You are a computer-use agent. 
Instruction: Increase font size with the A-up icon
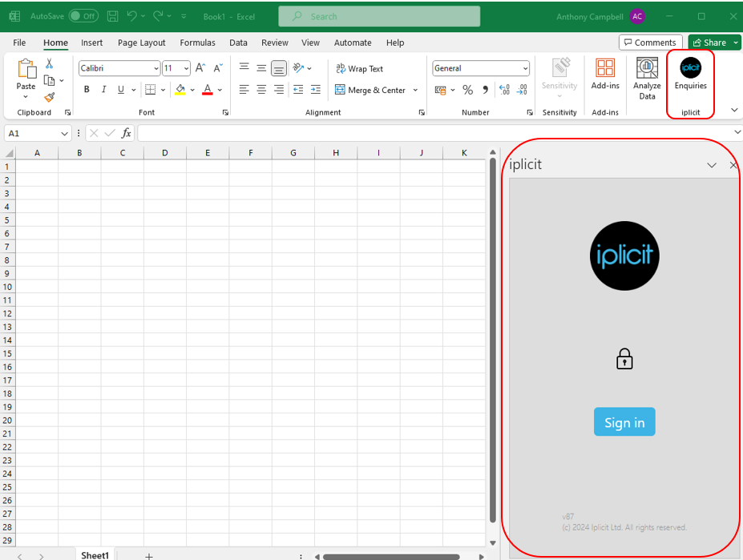(200, 68)
